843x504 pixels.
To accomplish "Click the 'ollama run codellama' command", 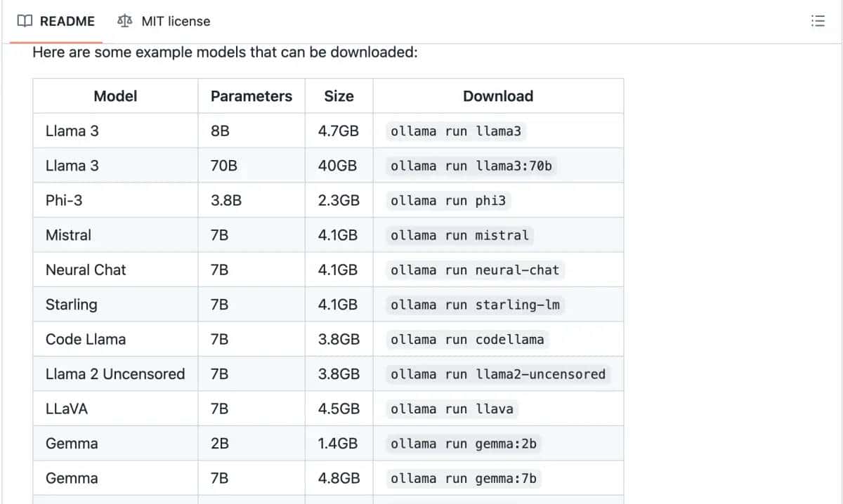I will tap(467, 340).
